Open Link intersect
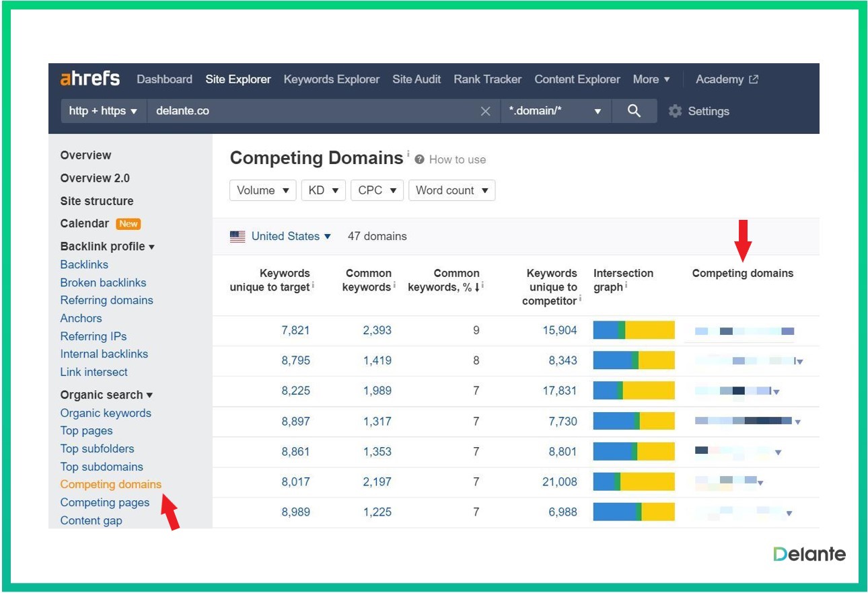 (x=94, y=372)
